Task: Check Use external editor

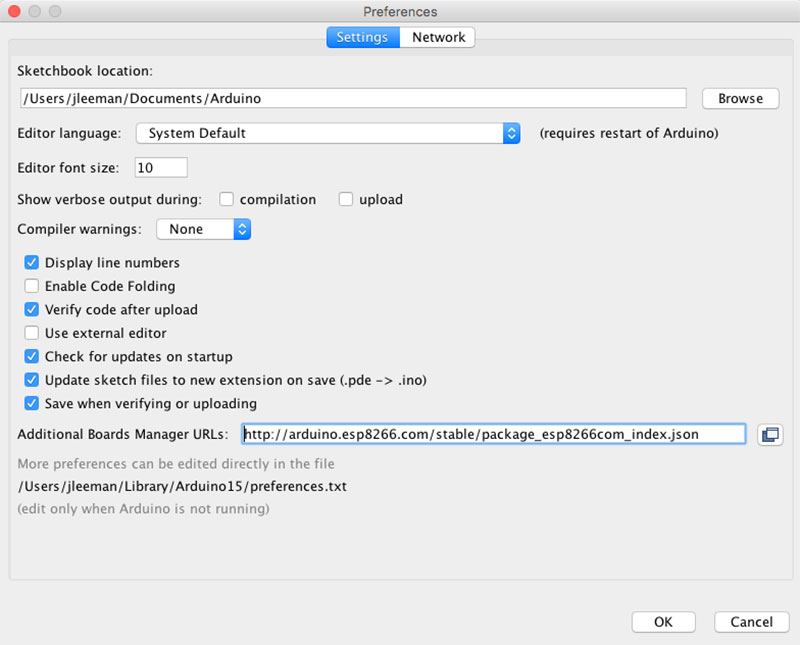Action: [x=32, y=333]
